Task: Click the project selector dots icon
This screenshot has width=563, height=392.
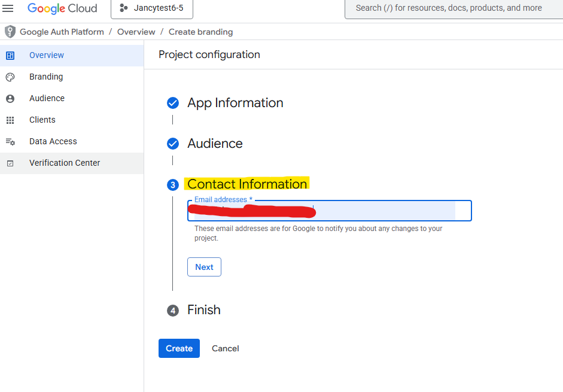Action: click(x=123, y=8)
